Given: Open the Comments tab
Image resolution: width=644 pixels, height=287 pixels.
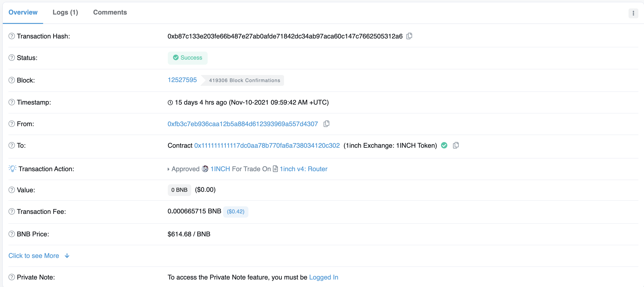Looking at the screenshot, I should (x=110, y=12).
